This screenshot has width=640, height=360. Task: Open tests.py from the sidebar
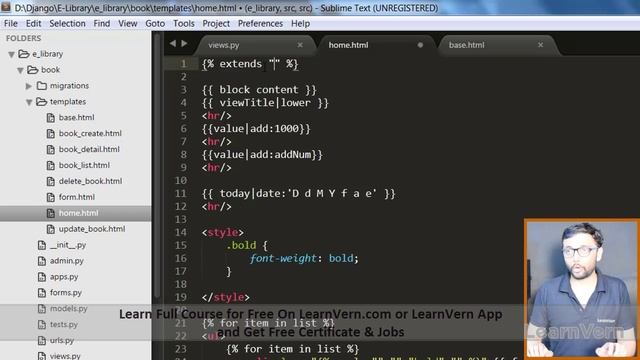(64, 324)
